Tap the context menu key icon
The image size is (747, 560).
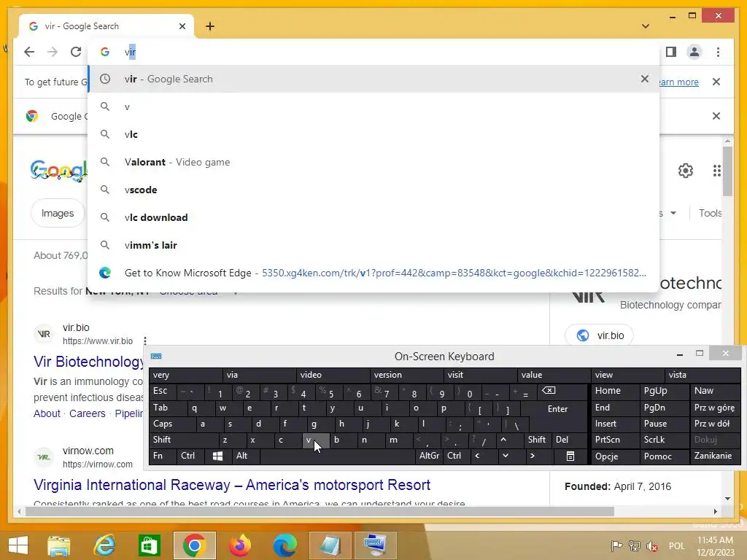(570, 456)
